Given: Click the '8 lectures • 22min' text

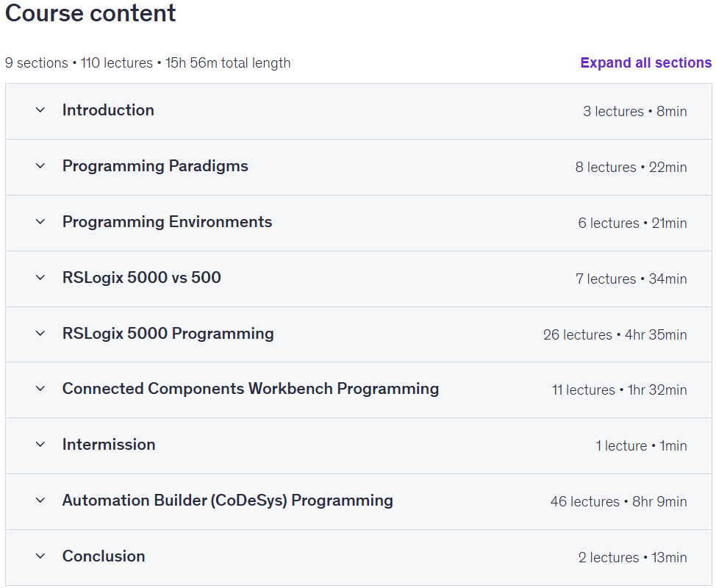Looking at the screenshot, I should click(631, 167).
